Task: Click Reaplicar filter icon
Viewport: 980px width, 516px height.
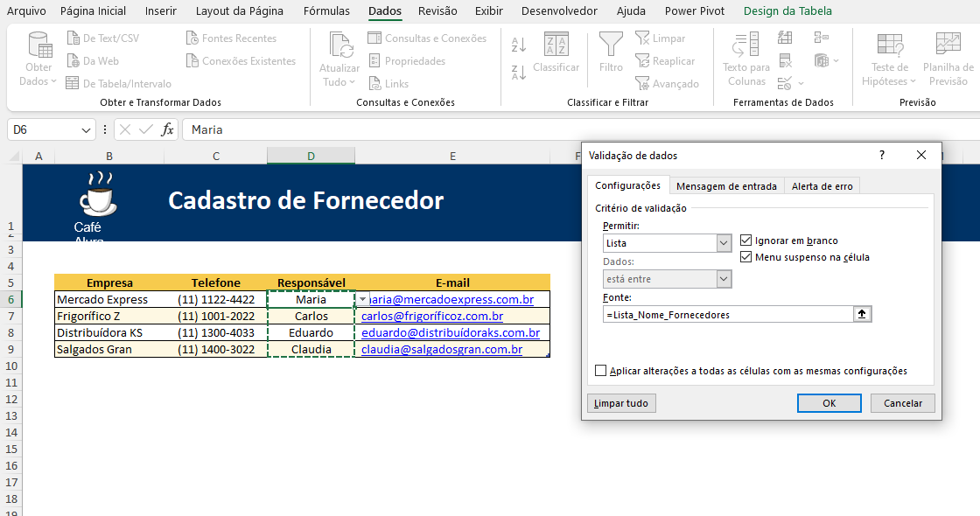Action: click(x=642, y=61)
